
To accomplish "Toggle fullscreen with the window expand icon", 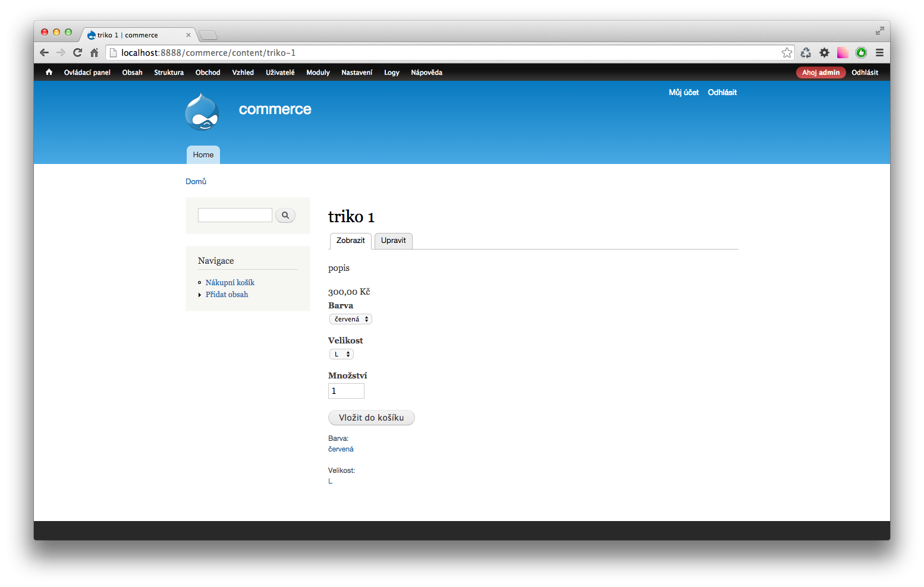I will [880, 31].
